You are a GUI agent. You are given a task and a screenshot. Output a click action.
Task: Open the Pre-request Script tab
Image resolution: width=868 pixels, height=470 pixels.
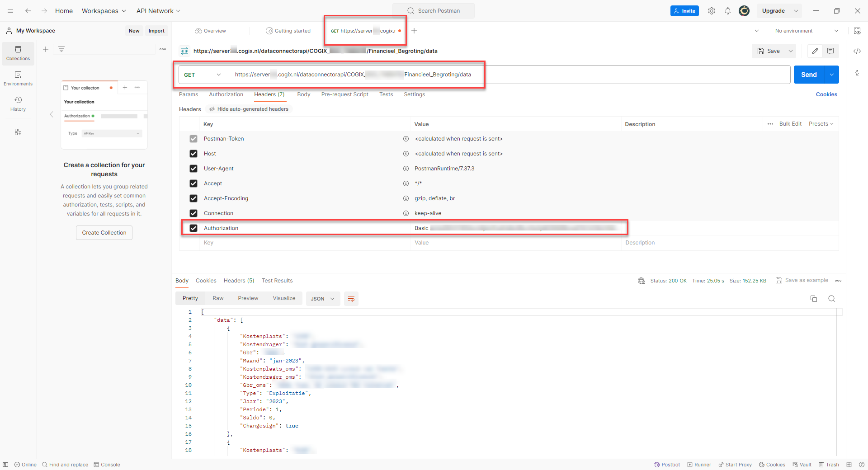(x=345, y=94)
